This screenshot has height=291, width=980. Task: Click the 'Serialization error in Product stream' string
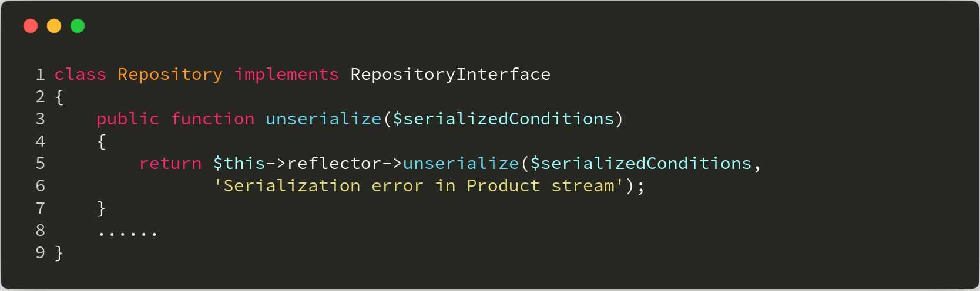tap(418, 186)
